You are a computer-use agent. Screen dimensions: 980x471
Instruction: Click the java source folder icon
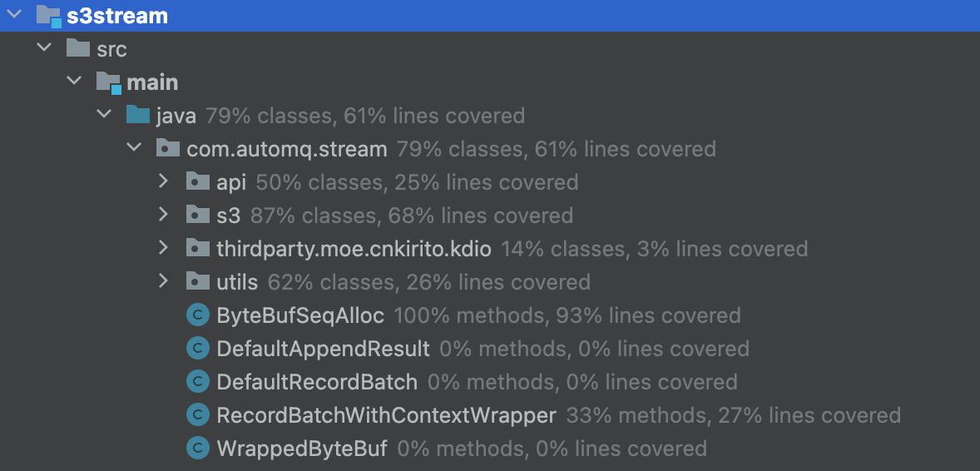tap(138, 115)
